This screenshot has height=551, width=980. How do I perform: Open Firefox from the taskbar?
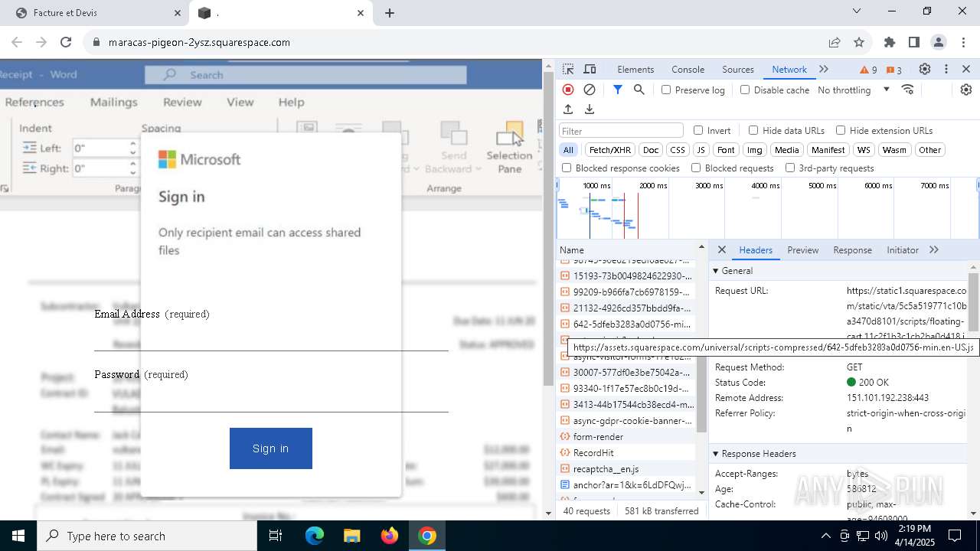click(390, 536)
